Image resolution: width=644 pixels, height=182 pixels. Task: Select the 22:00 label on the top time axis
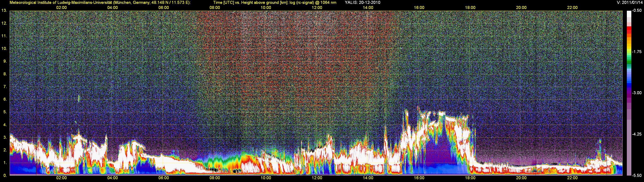tap(573, 8)
